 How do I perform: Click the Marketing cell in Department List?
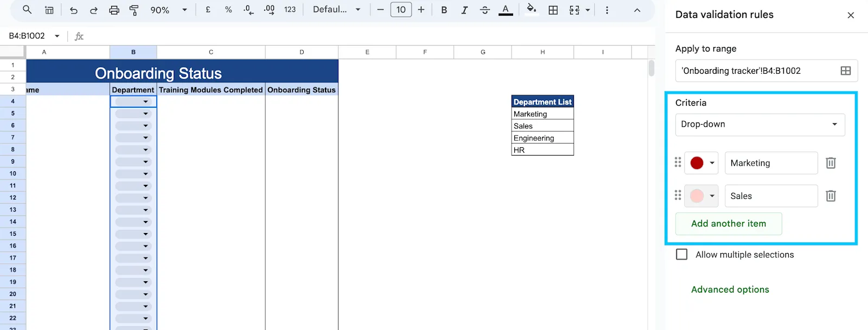[x=542, y=114]
